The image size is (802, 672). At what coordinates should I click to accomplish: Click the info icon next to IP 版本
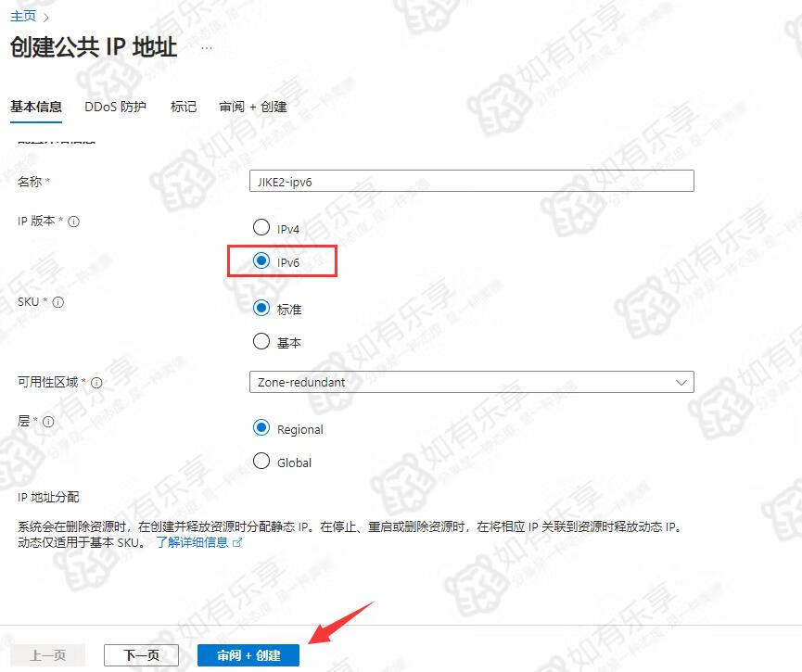[x=74, y=222]
